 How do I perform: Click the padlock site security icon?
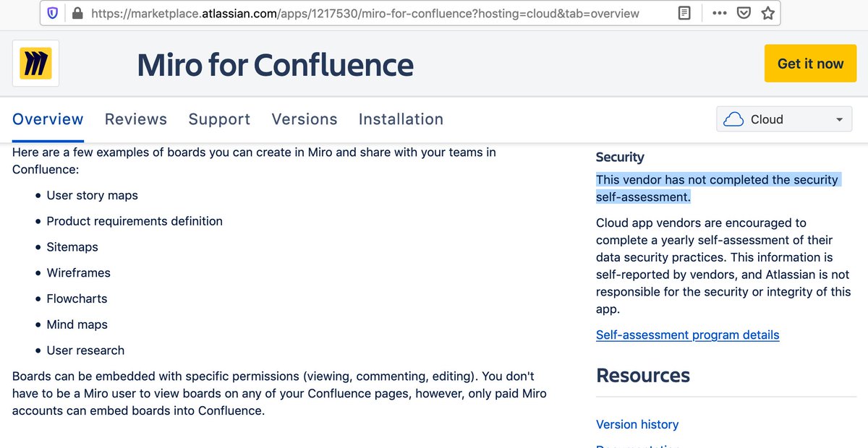[x=77, y=13]
